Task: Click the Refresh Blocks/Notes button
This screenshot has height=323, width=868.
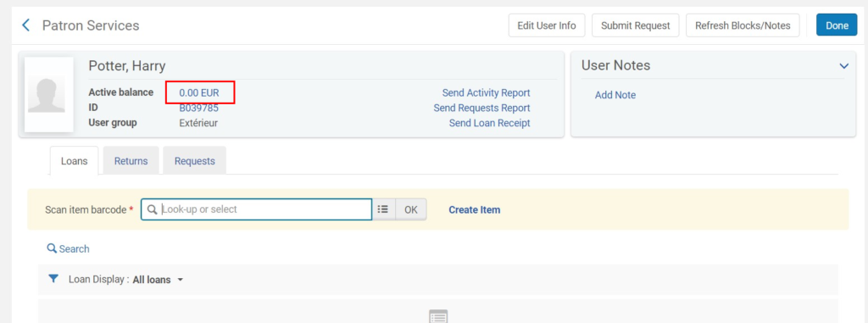Action: [x=743, y=25]
